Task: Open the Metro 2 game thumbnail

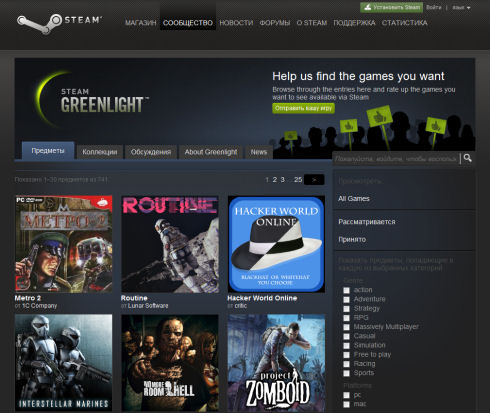Action: tap(64, 244)
